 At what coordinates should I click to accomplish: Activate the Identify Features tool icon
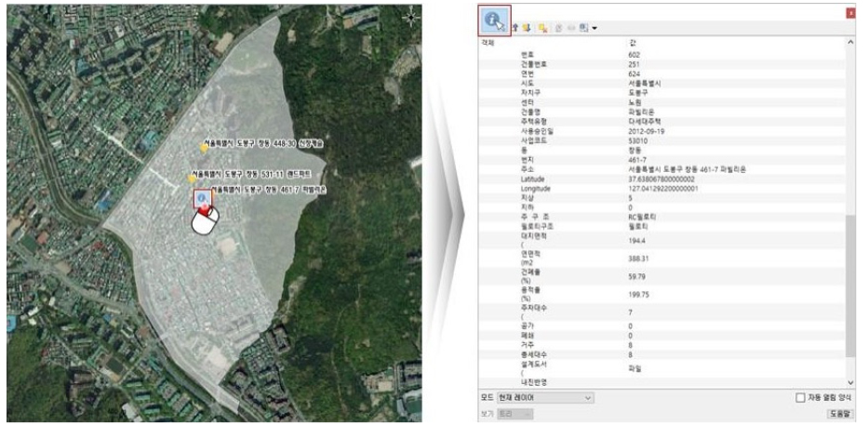click(495, 20)
